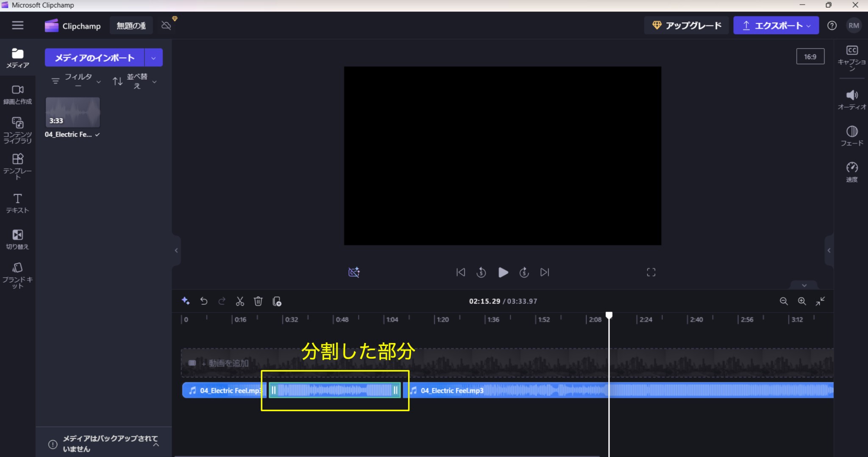Open the 速度 speed panel

851,172
